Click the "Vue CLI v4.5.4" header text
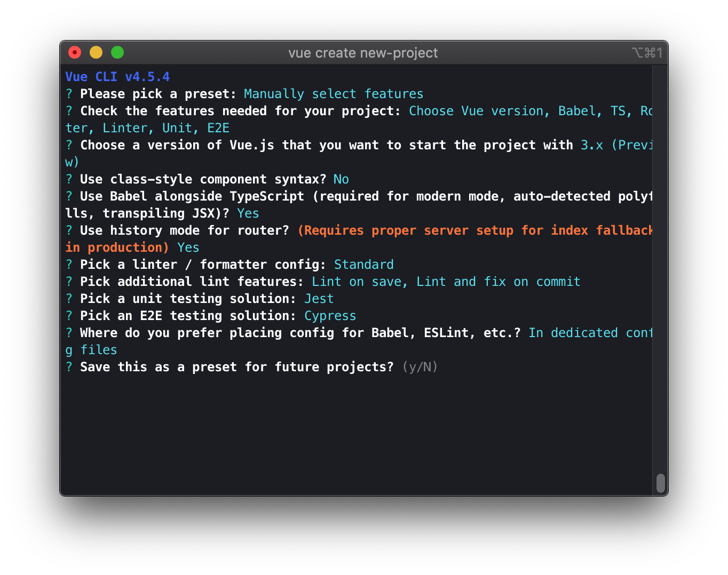Screen dimensions: 728x575 117,77
